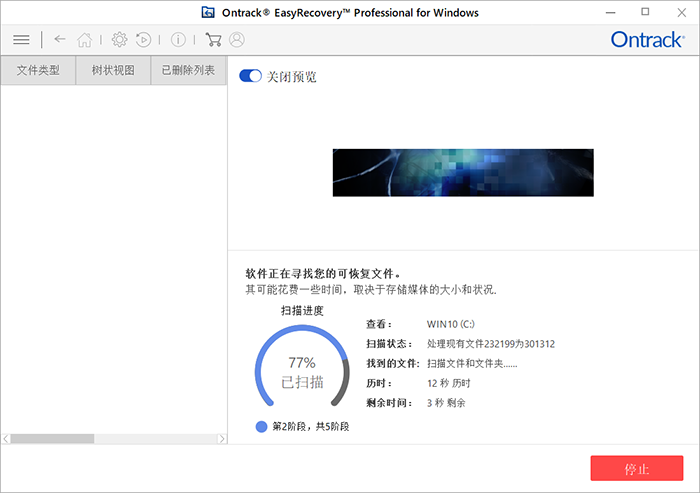Click the scrollbar left arrow
700x493 pixels.
pyautogui.click(x=6, y=439)
